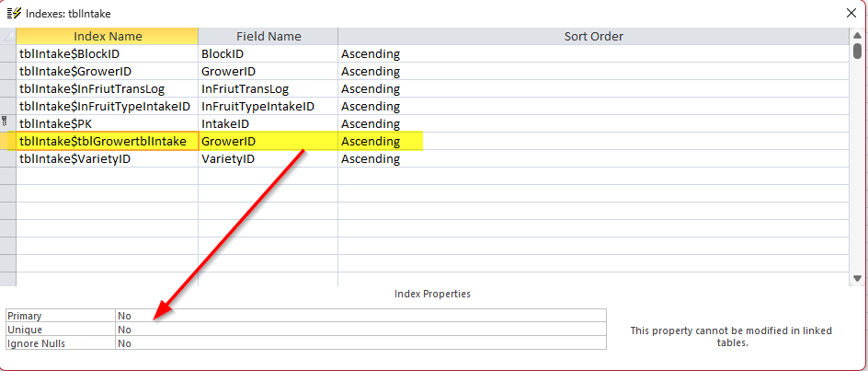Select index name tblIntake$PK
Screen dimensions: 868x371
click(108, 123)
